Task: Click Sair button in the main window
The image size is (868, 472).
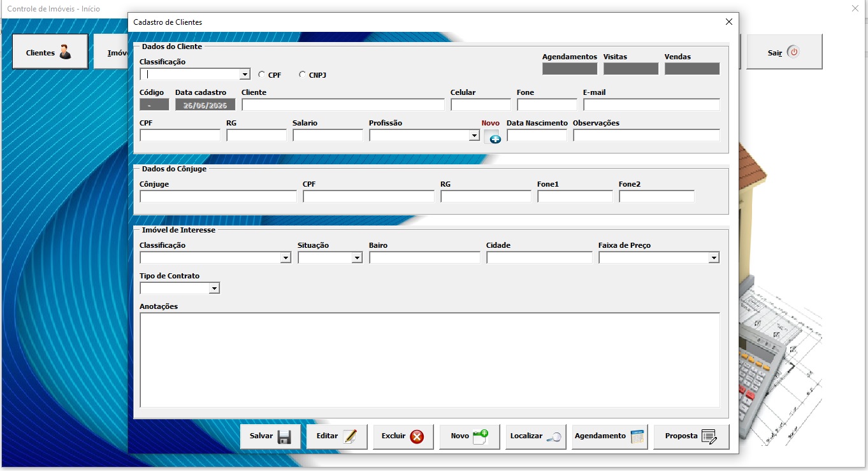Action: 785,52
